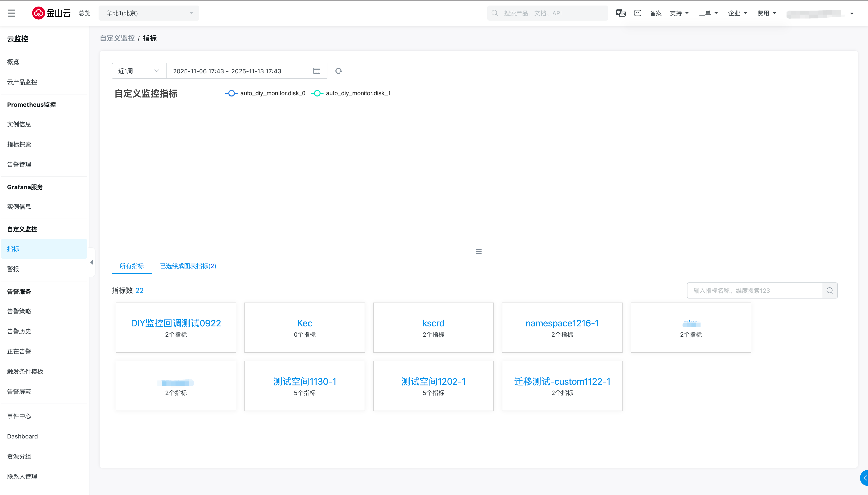The width and height of the screenshot is (868, 495).
Task: Click the refresh chart icon
Action: (x=338, y=71)
